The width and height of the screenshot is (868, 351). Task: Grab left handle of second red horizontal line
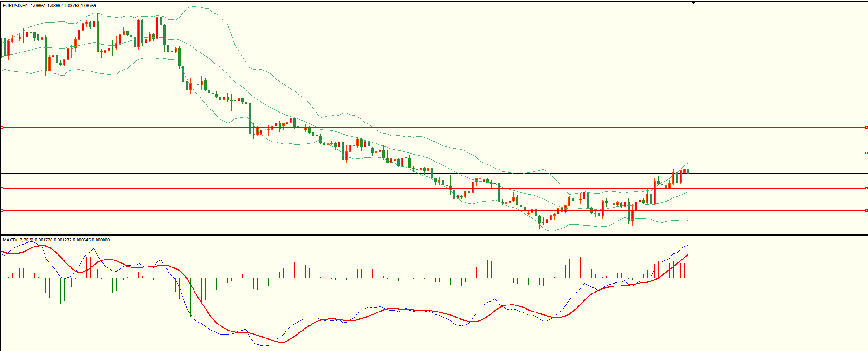coord(2,153)
